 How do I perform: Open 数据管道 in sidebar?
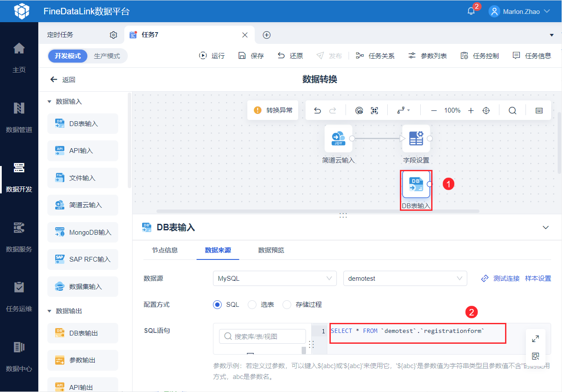tap(19, 117)
